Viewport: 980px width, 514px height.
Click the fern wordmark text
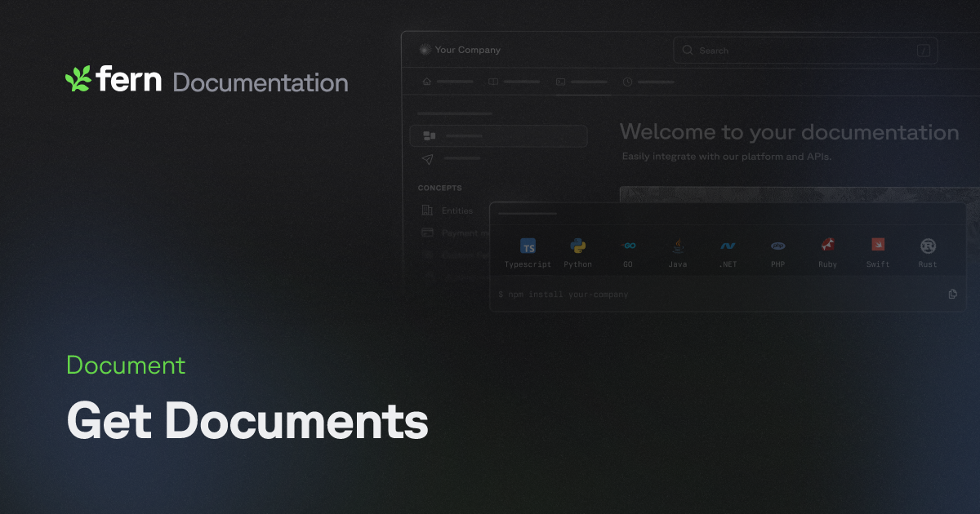tap(129, 79)
